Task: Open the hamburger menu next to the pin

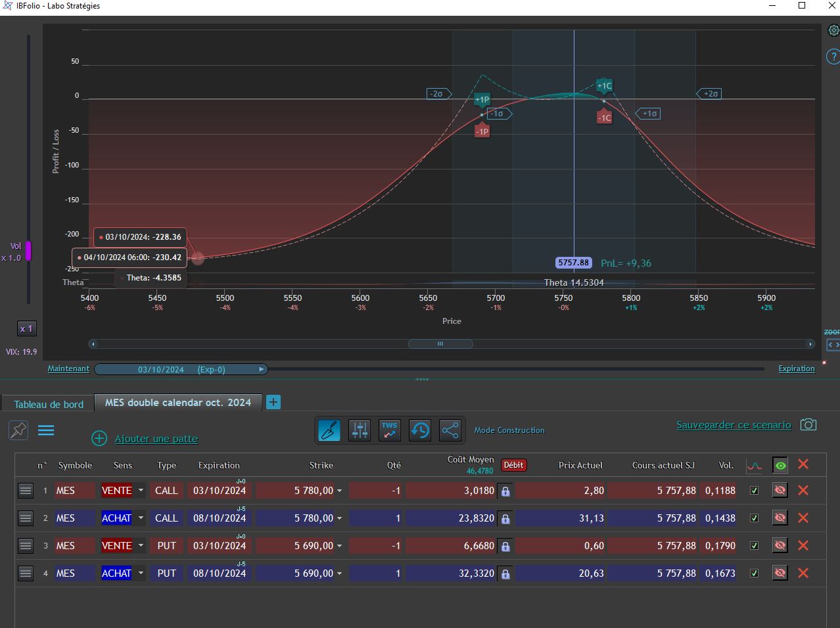Action: [46, 430]
